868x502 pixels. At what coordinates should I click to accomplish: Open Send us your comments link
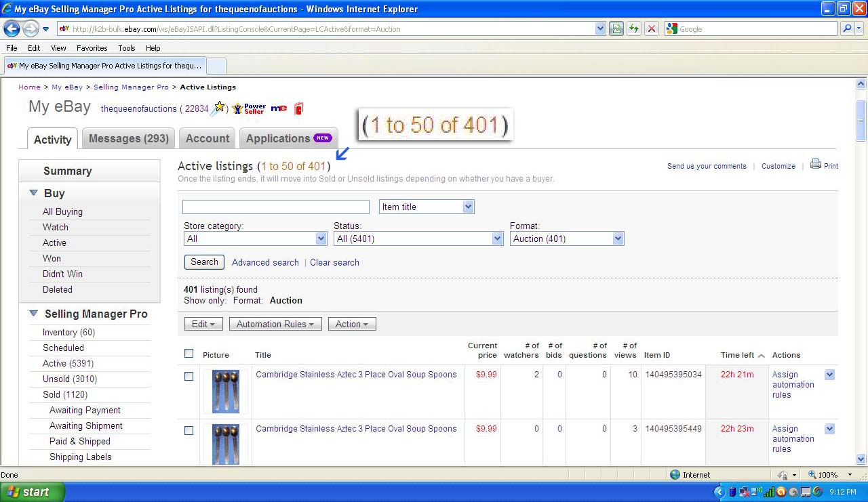pyautogui.click(x=707, y=166)
